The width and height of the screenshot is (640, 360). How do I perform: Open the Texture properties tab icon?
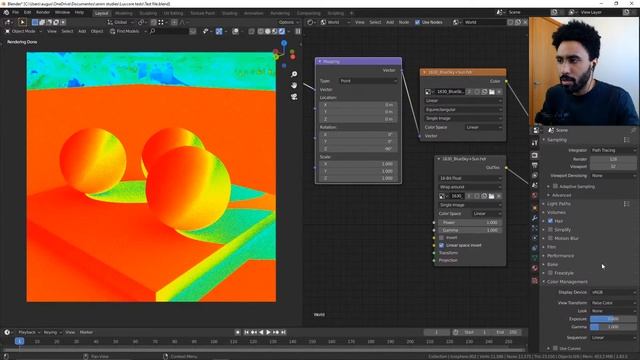(535, 280)
